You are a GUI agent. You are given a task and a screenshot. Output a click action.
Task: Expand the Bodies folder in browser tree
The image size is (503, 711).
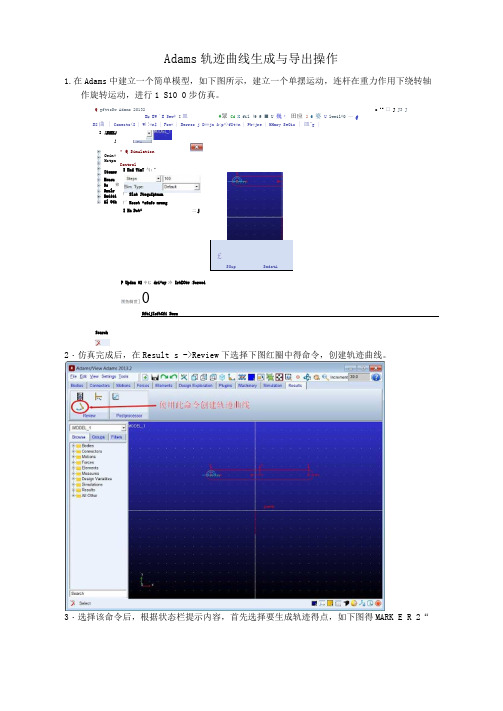[73, 446]
